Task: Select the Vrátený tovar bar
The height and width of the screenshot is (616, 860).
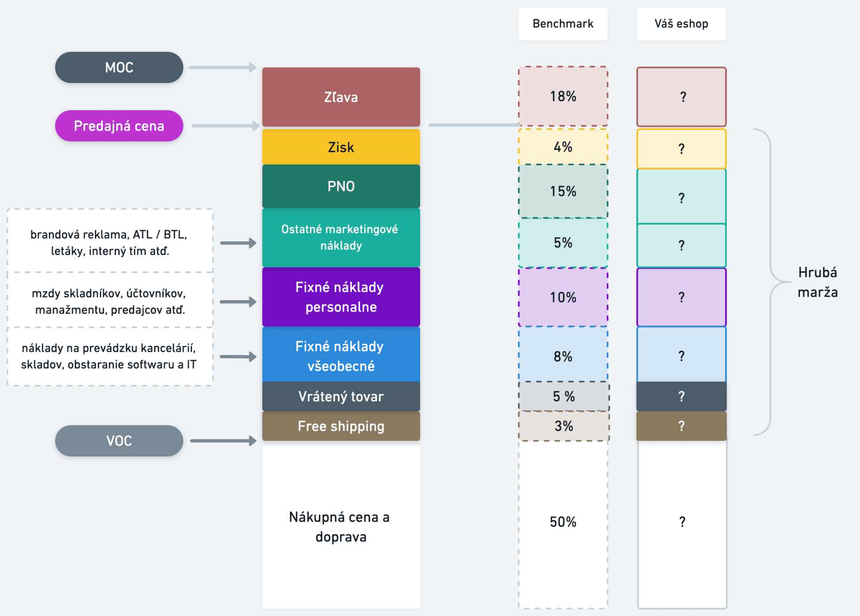Action: 341,396
